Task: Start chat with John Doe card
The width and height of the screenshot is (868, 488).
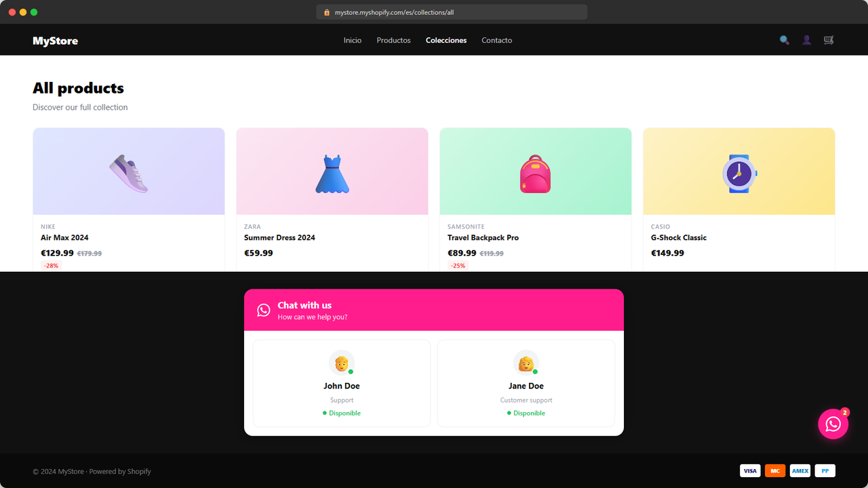Action: [342, 384]
